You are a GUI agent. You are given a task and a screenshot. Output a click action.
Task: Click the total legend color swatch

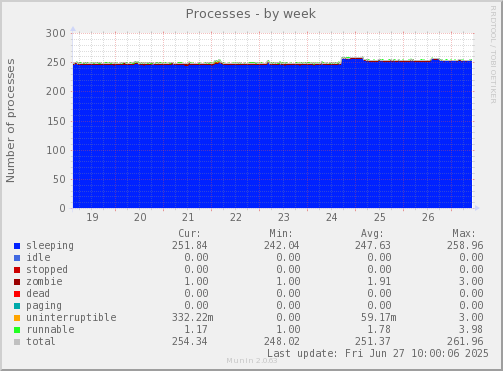pos(17,342)
